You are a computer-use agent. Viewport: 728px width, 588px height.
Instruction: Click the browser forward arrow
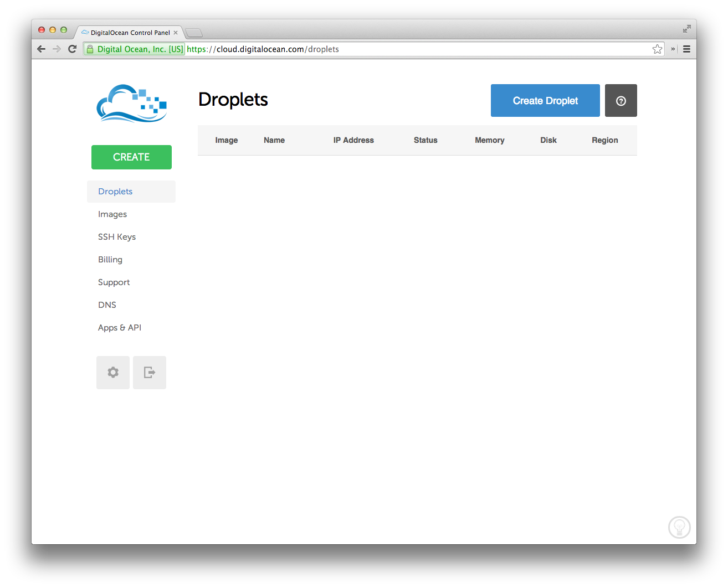(57, 49)
